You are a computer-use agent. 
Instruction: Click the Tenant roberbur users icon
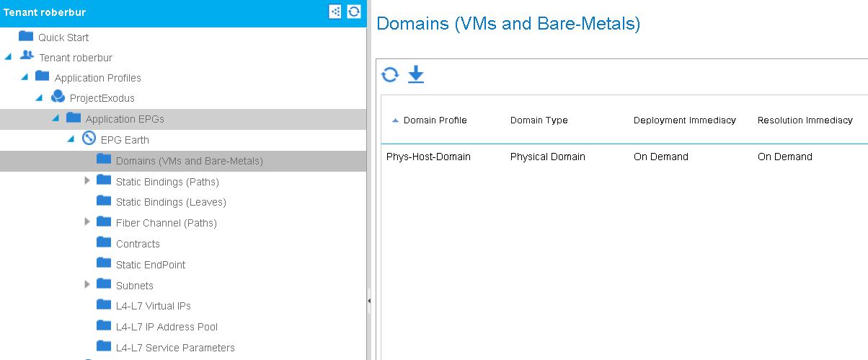(27, 56)
